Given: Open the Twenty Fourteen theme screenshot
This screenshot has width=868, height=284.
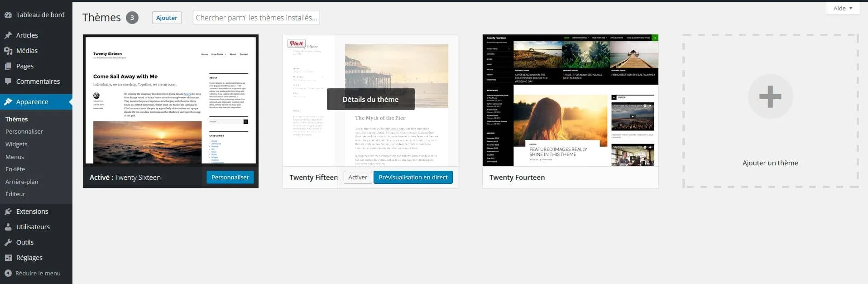Looking at the screenshot, I should tap(571, 100).
